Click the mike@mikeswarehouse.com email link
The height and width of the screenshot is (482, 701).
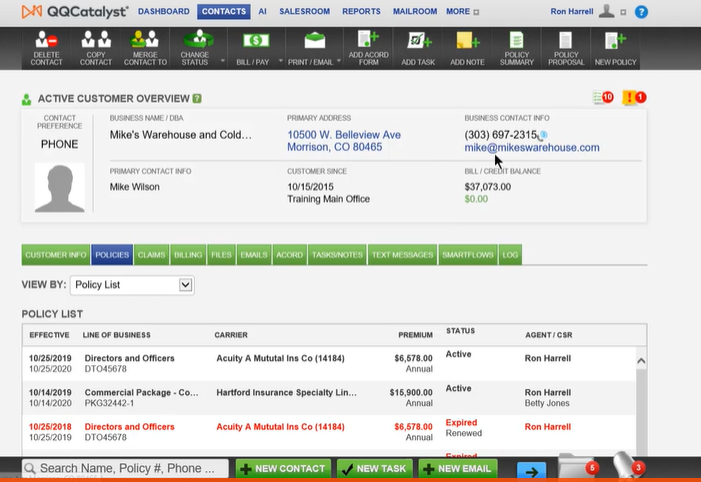[x=531, y=148]
